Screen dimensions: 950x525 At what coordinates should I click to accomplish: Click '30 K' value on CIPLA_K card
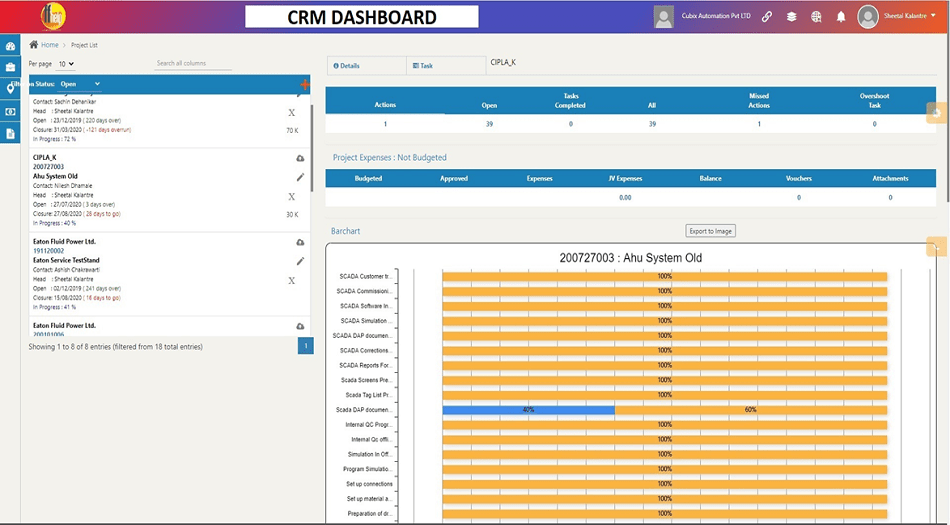(292, 215)
